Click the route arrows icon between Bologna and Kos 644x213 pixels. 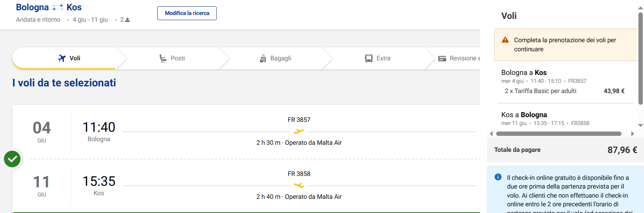point(58,7)
